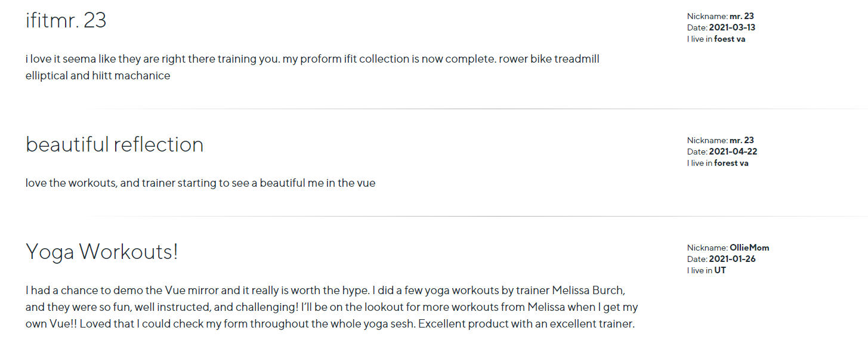
Task: Click nickname mr. 23 beside the ifitmr review
Action: pyautogui.click(x=742, y=16)
